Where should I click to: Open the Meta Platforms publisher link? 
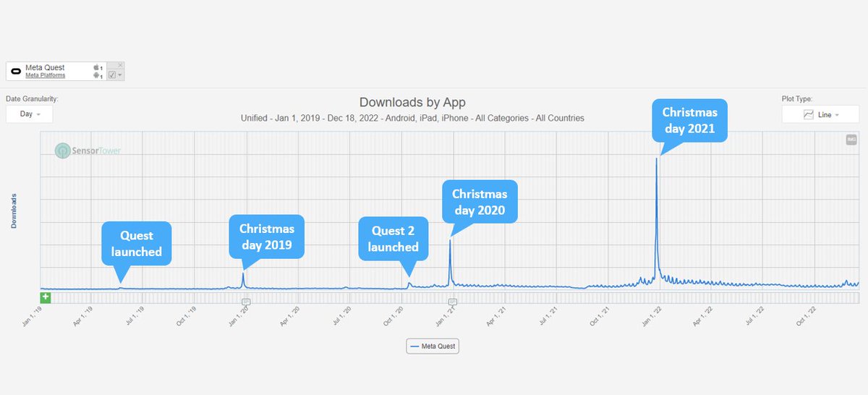[x=45, y=75]
